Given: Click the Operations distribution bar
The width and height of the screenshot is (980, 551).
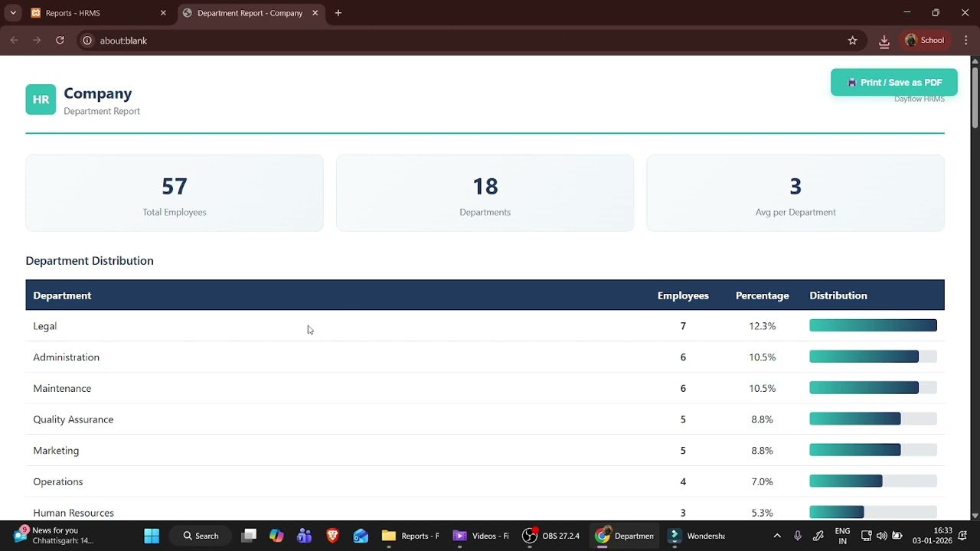Looking at the screenshot, I should [x=873, y=481].
